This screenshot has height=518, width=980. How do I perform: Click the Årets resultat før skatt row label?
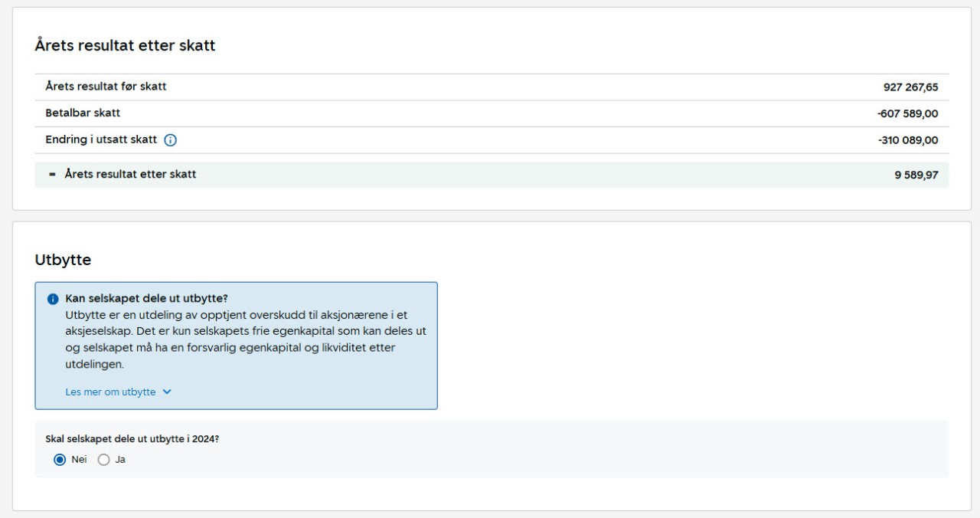pos(106,87)
